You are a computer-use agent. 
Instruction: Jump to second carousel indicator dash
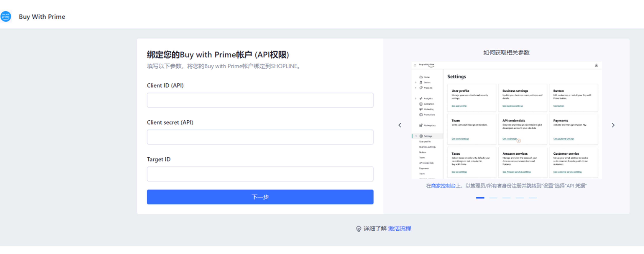(493, 198)
